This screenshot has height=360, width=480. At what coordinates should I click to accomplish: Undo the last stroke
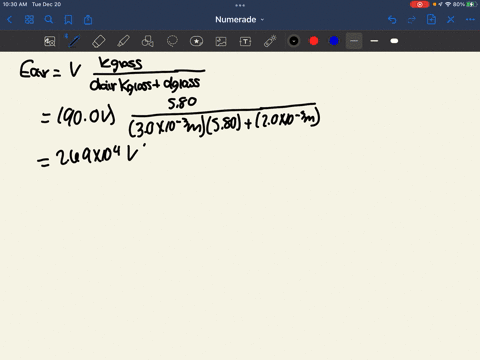(x=392, y=20)
